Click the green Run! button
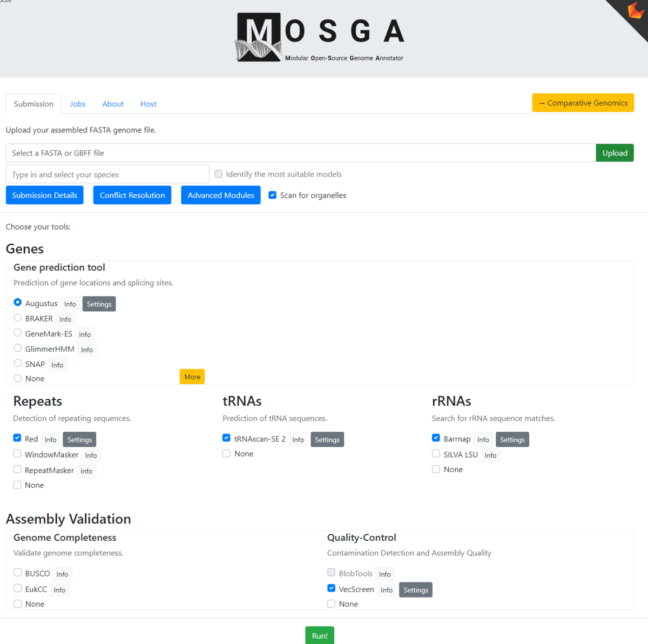 pos(320,635)
